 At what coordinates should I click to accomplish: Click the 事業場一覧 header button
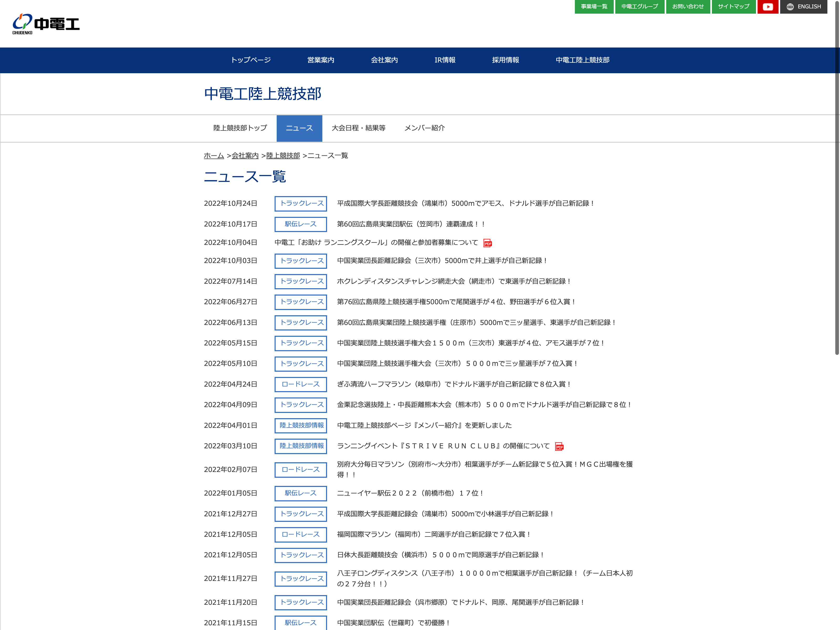(594, 7)
